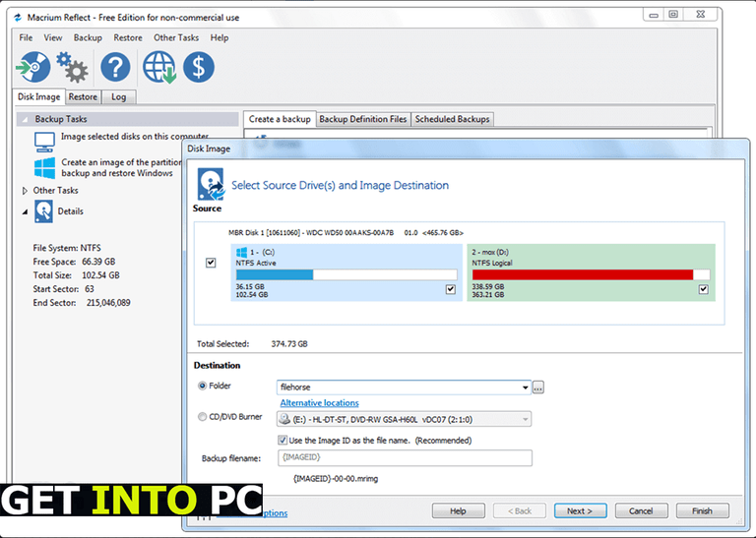756x538 pixels.
Task: Open the filehorse folder dropdown
Action: pos(525,388)
